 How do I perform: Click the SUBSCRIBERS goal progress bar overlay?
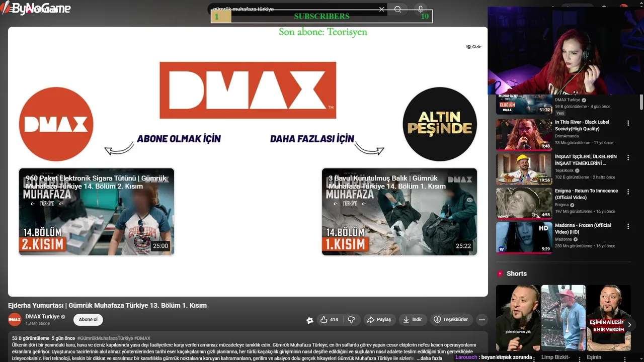[x=321, y=16]
